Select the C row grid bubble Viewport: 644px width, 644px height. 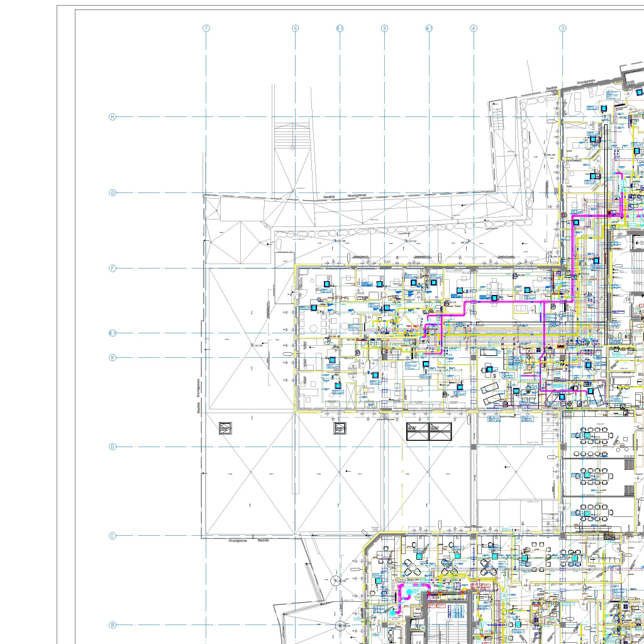click(113, 536)
